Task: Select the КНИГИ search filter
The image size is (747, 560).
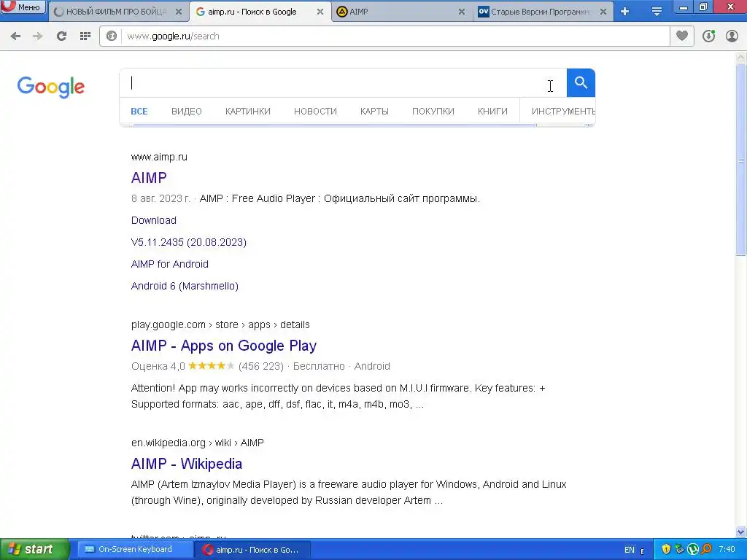Action: point(492,112)
